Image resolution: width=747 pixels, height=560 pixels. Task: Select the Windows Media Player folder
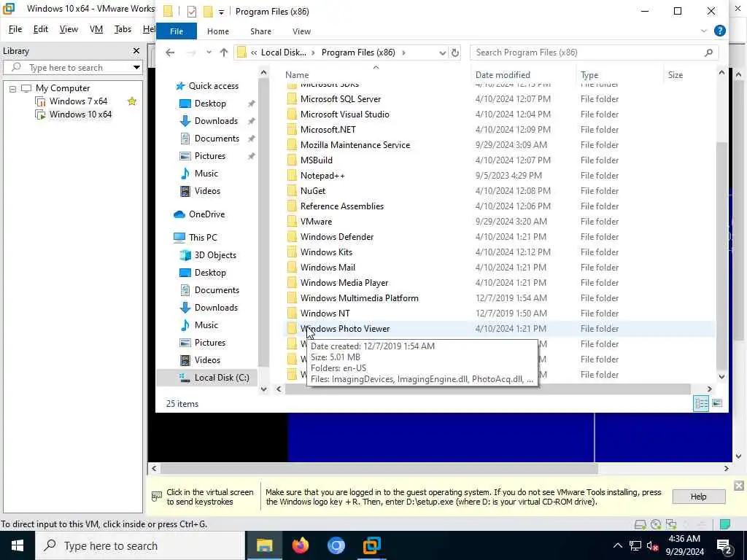(344, 283)
